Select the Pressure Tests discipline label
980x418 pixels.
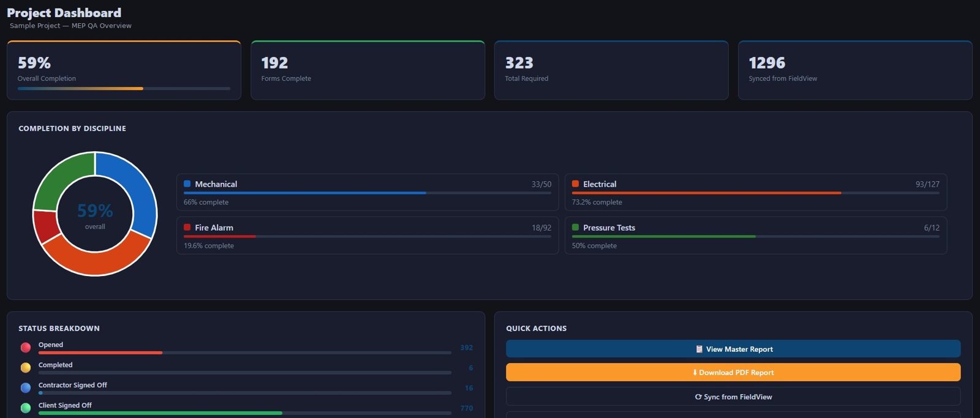point(609,228)
